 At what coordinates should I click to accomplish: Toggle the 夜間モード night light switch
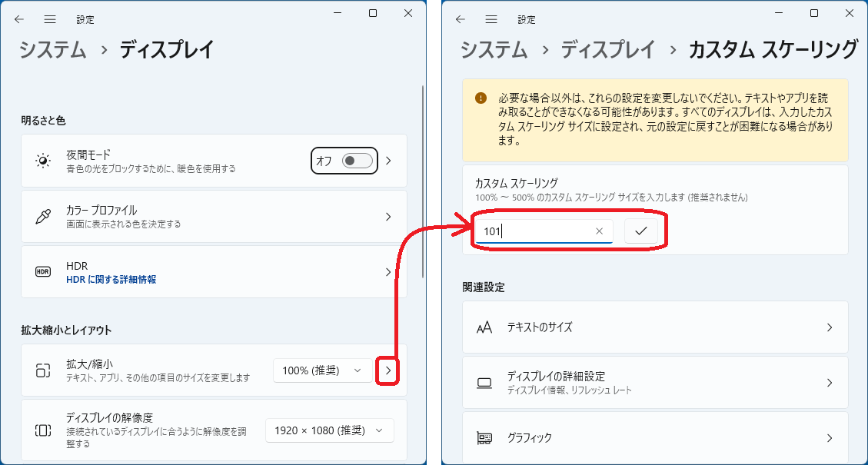358,161
